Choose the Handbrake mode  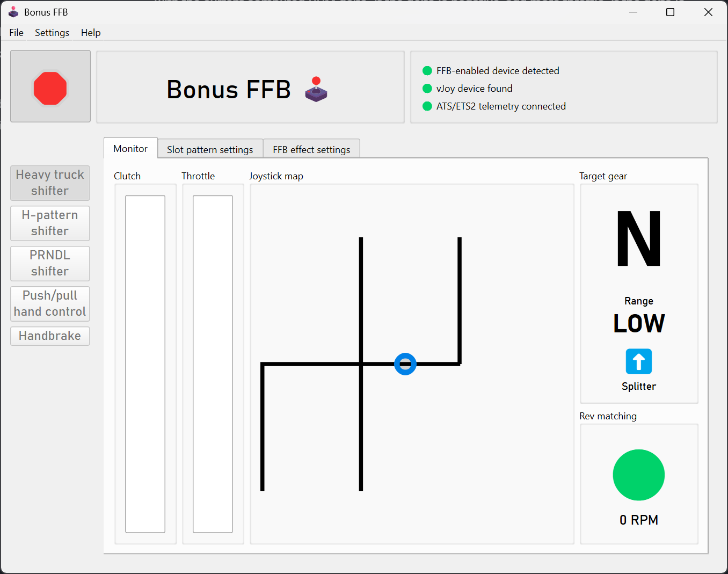pyautogui.click(x=50, y=336)
